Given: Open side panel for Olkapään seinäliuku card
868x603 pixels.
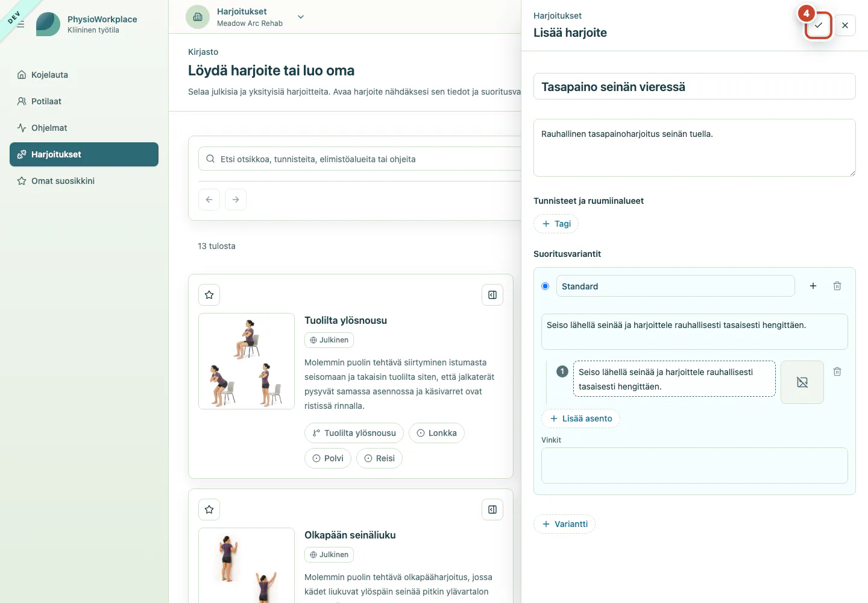Looking at the screenshot, I should (492, 510).
